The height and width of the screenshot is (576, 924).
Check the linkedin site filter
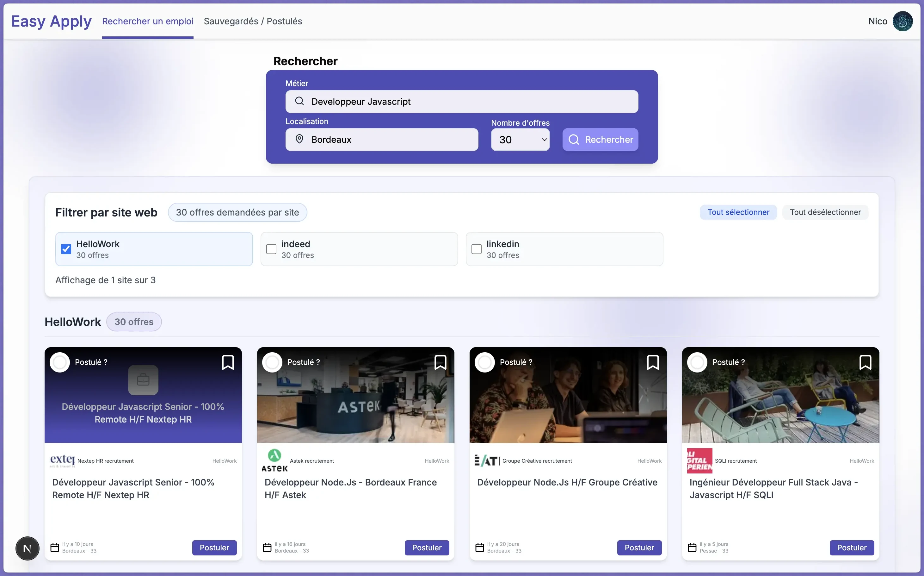point(477,249)
